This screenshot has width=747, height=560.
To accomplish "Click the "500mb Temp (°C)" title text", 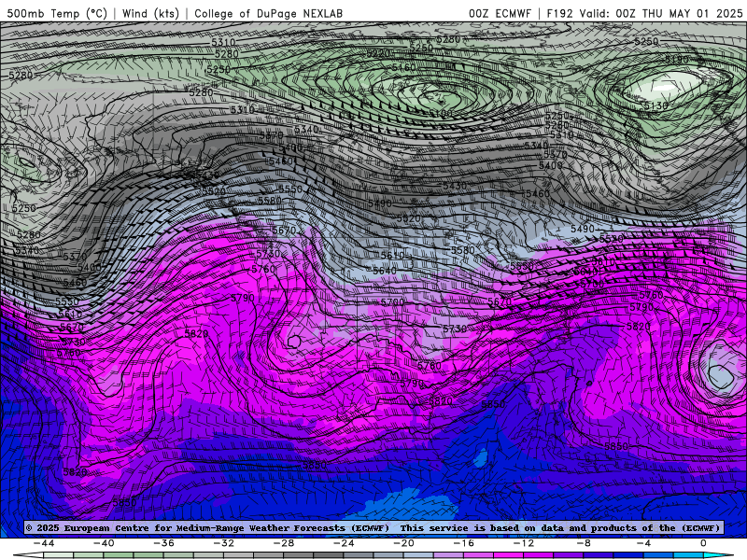I will click(57, 14).
